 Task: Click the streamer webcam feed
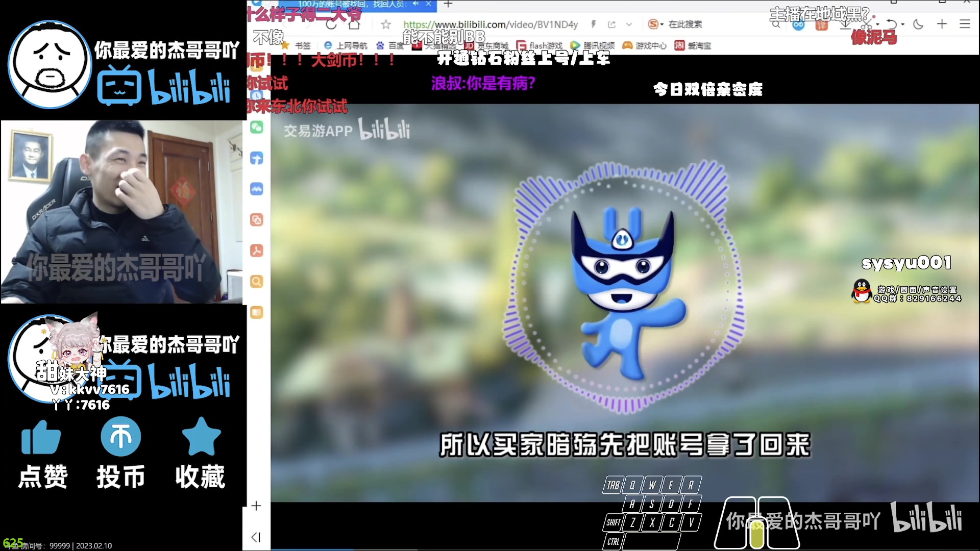[x=122, y=212]
